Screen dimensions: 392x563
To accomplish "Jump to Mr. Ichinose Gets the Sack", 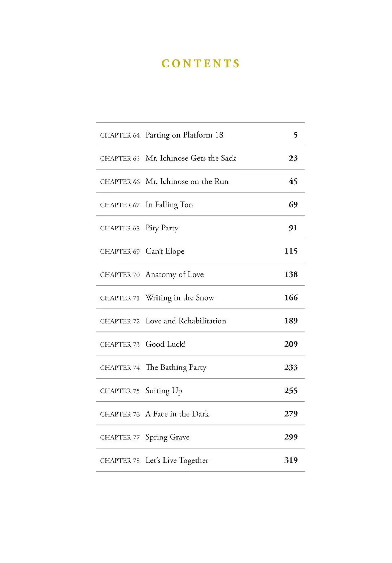I will [x=200, y=158].
